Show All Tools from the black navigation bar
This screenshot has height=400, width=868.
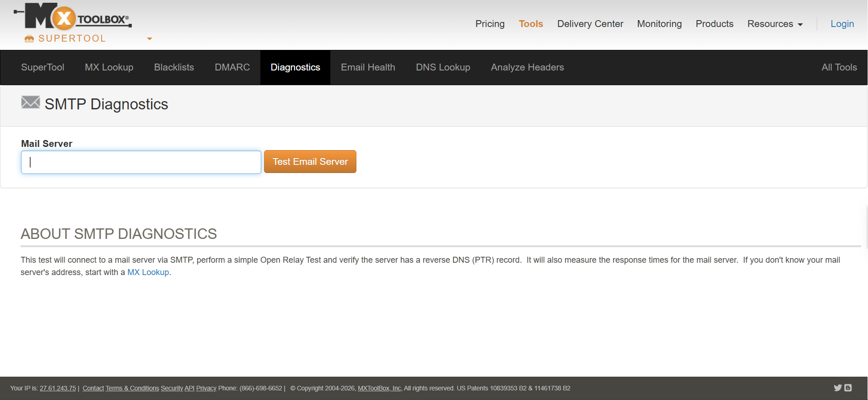coord(839,67)
